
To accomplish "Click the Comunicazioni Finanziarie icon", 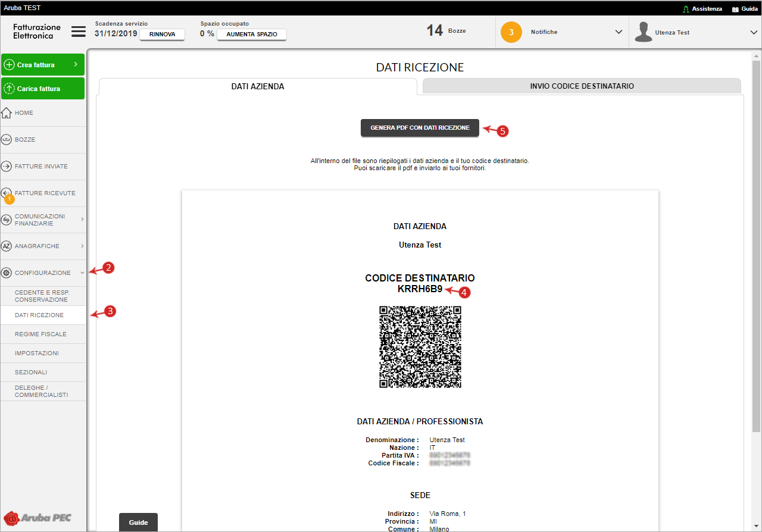I will (7, 220).
